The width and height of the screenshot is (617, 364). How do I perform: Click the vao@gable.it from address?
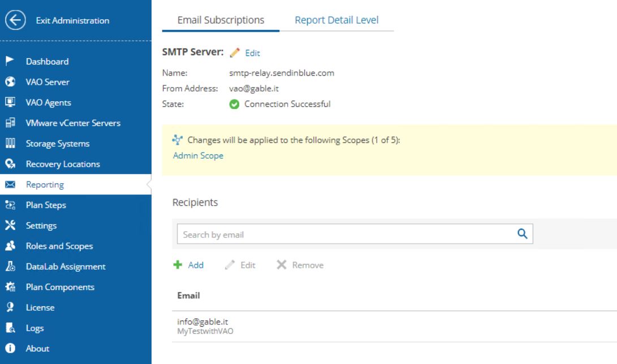254,88
